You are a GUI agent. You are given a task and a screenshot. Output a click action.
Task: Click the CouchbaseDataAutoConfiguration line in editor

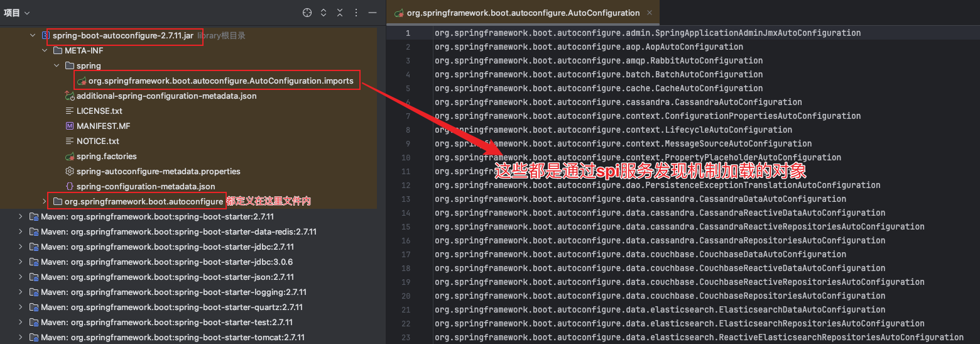coord(640,254)
